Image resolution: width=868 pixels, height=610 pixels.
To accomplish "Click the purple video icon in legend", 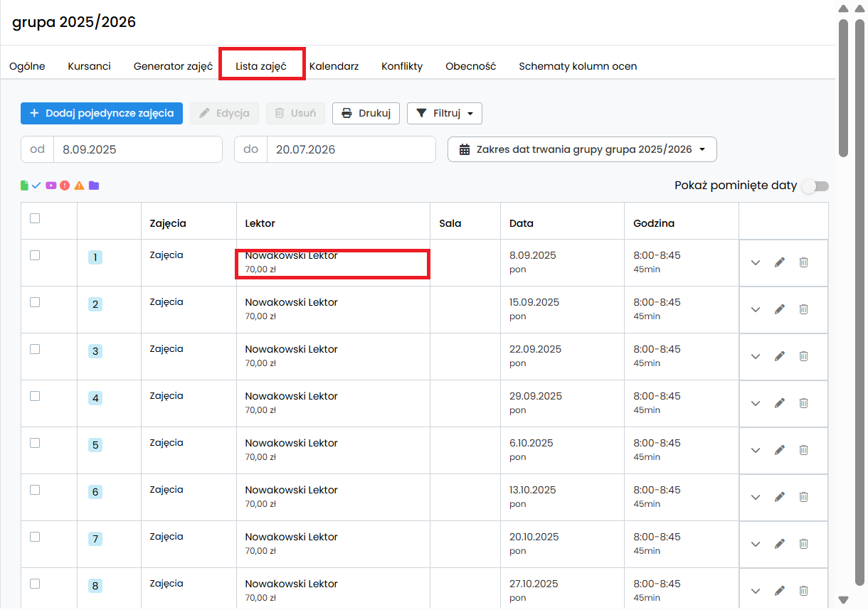I will (51, 186).
